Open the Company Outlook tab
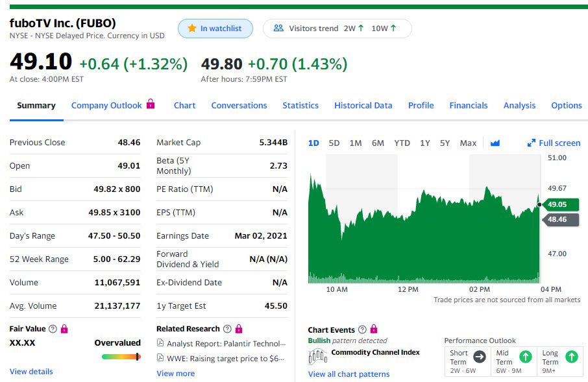 click(106, 105)
